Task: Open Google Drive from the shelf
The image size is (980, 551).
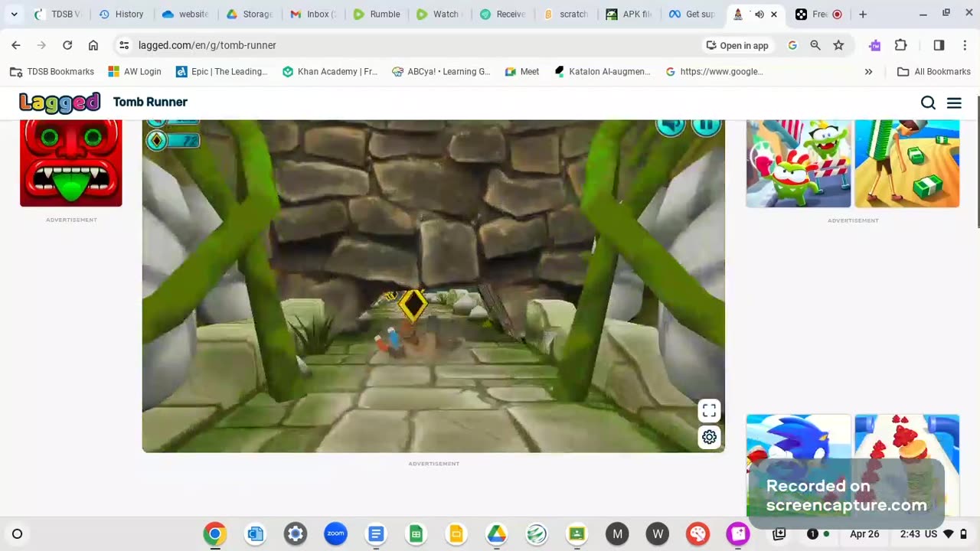Action: point(497,534)
